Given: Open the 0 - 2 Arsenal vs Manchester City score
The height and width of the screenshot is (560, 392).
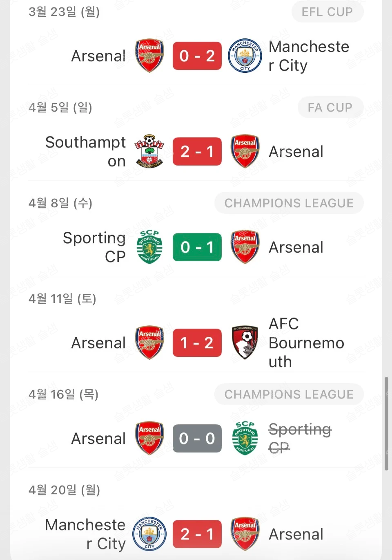Looking at the screenshot, I should (x=197, y=56).
